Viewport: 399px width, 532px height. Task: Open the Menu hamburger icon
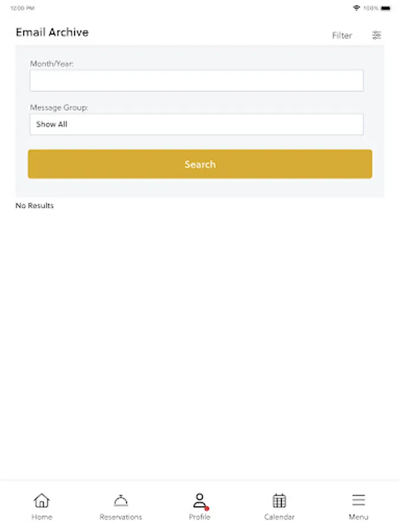[358, 499]
